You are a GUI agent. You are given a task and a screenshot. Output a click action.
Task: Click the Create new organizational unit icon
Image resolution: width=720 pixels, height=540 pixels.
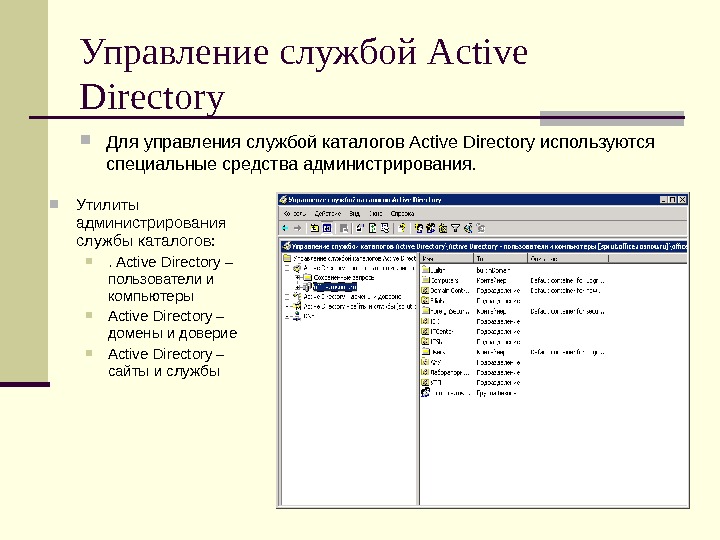tap(443, 228)
